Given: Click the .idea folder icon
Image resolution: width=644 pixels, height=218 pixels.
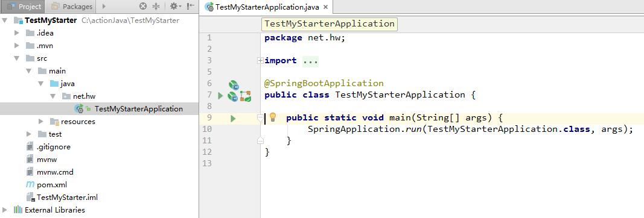Looking at the screenshot, I should pos(30,33).
